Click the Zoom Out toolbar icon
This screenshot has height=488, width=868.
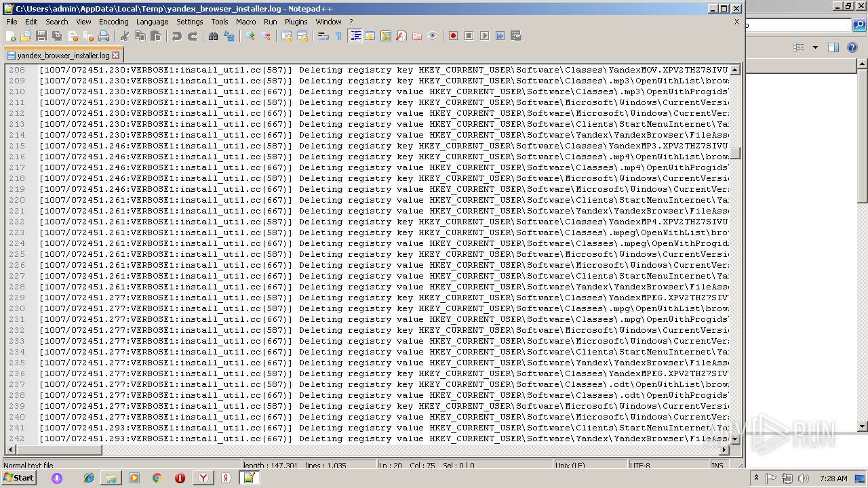click(265, 36)
